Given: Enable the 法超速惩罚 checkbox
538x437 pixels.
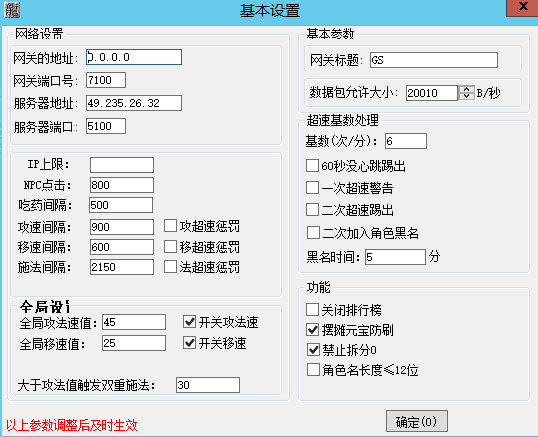Looking at the screenshot, I should (x=170, y=267).
